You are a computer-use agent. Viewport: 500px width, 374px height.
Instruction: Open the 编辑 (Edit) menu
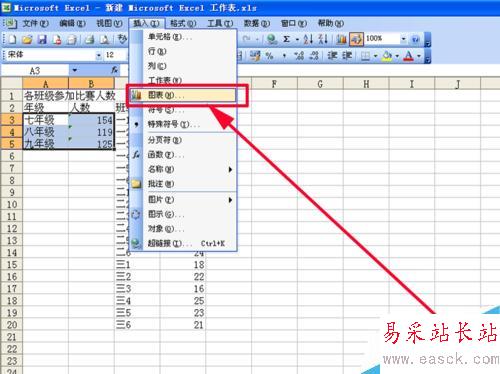click(x=72, y=23)
